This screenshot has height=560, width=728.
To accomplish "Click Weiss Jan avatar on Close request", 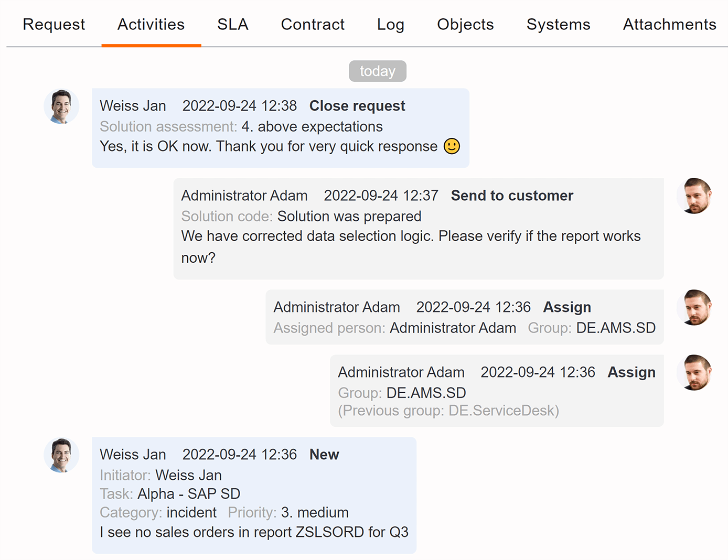I will coord(61,106).
